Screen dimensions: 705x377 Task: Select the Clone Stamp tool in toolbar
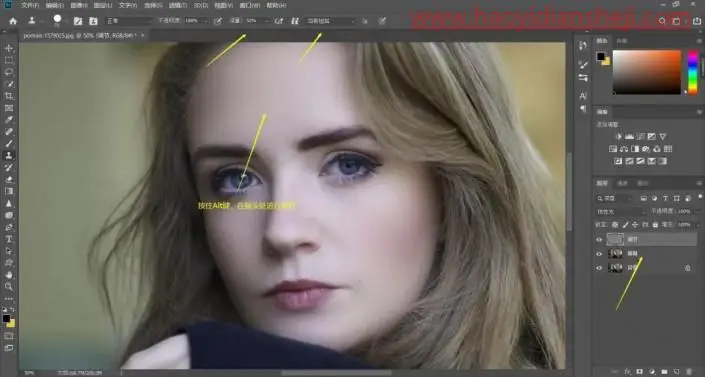[9, 156]
